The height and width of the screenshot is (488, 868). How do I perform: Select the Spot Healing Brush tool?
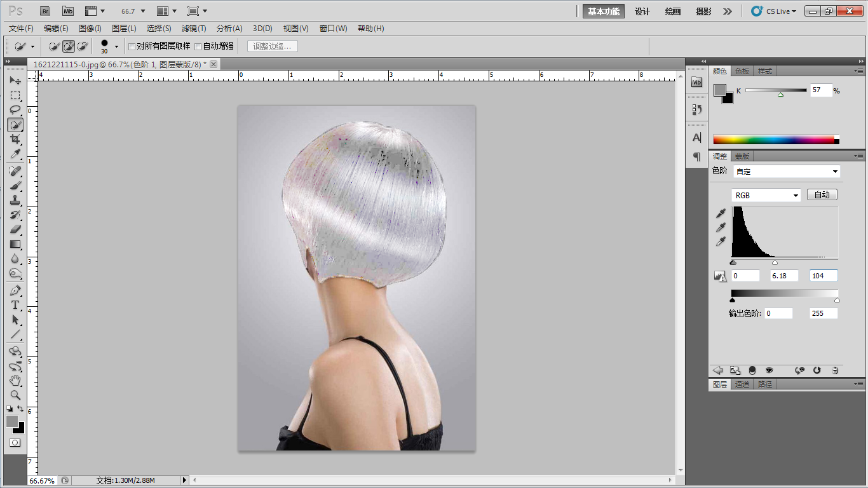point(15,171)
